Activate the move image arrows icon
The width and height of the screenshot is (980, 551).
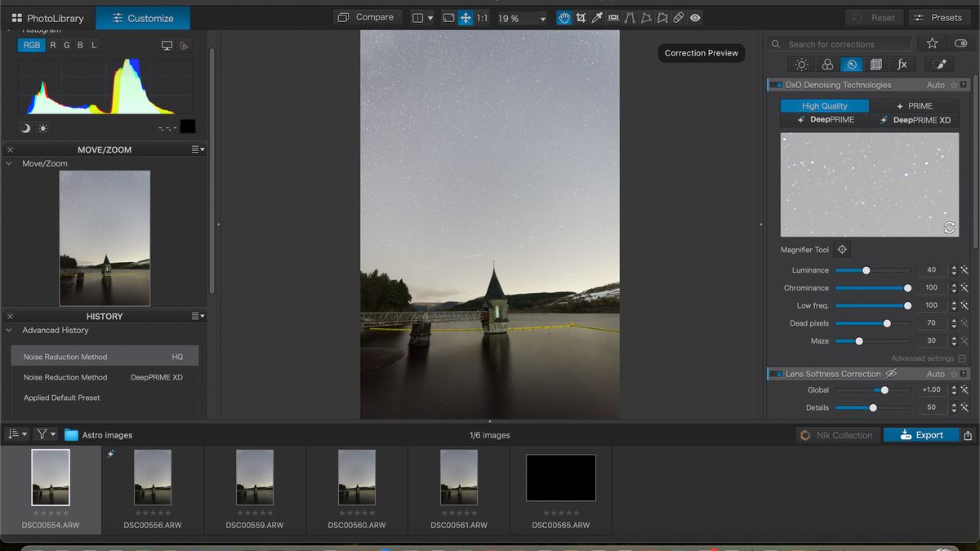click(465, 18)
